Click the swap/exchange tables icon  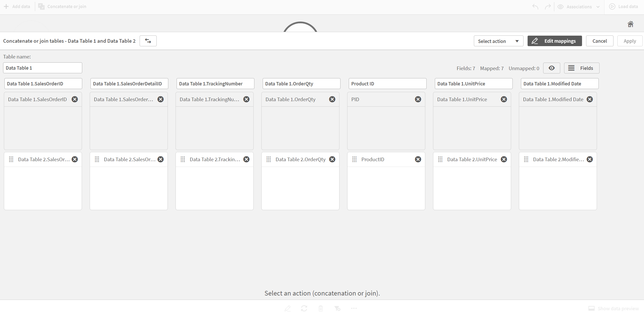coord(148,41)
